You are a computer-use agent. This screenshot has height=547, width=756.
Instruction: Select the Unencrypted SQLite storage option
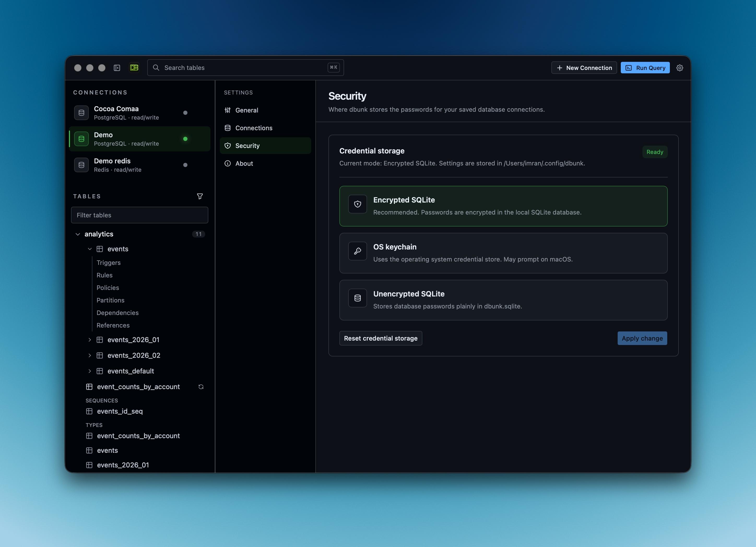(503, 300)
